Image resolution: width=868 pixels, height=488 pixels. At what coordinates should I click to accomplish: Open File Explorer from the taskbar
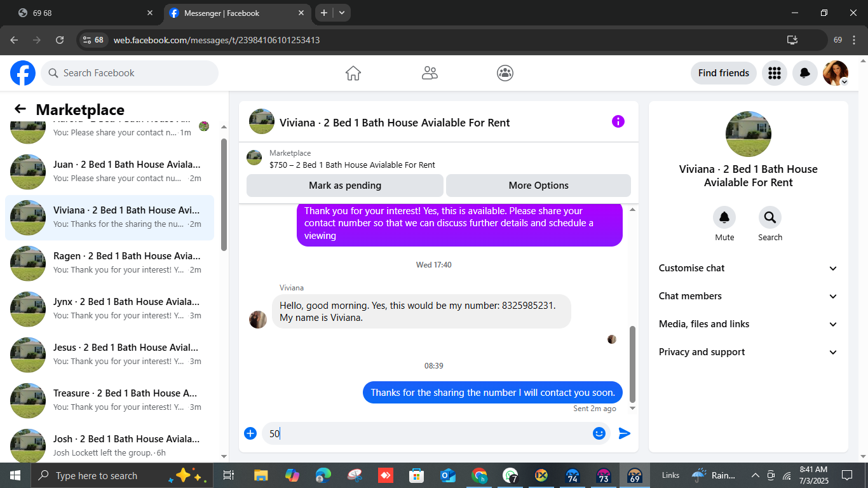(261, 475)
